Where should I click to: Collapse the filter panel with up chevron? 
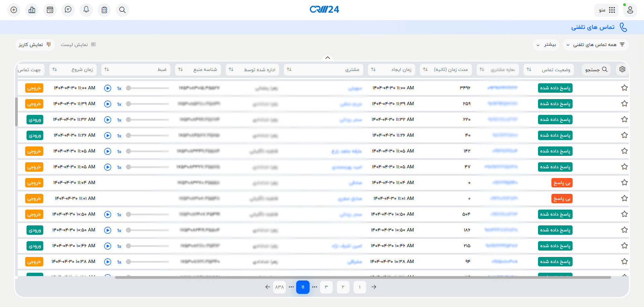click(x=328, y=58)
